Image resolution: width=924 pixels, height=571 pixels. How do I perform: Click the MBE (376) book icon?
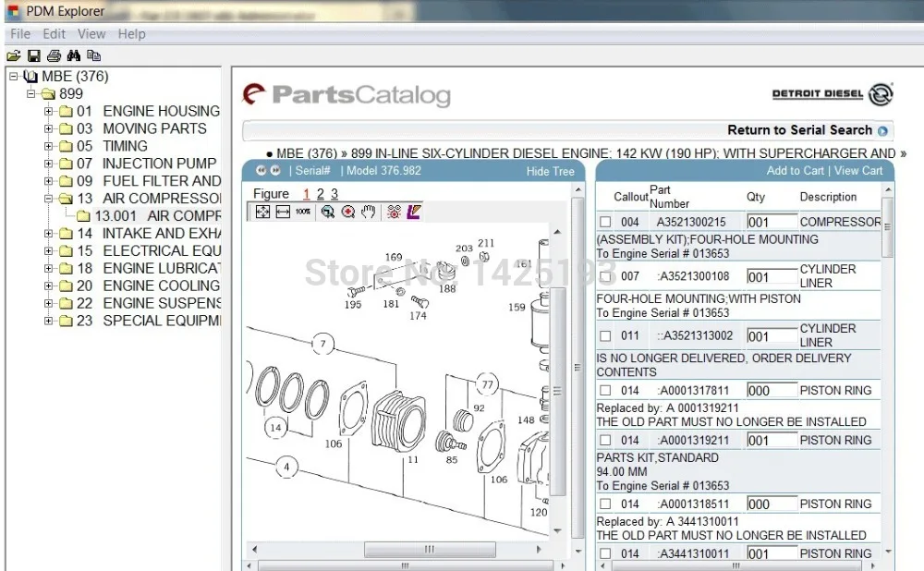tap(31, 77)
